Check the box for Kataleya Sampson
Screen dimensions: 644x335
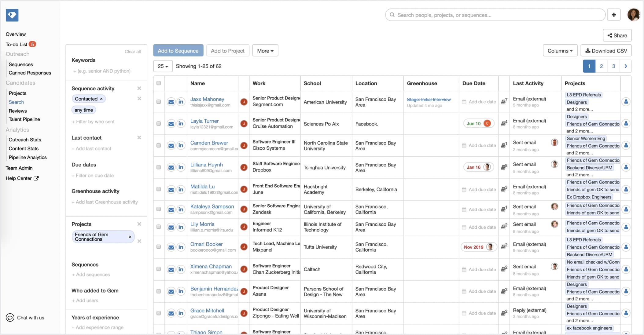[x=159, y=209]
